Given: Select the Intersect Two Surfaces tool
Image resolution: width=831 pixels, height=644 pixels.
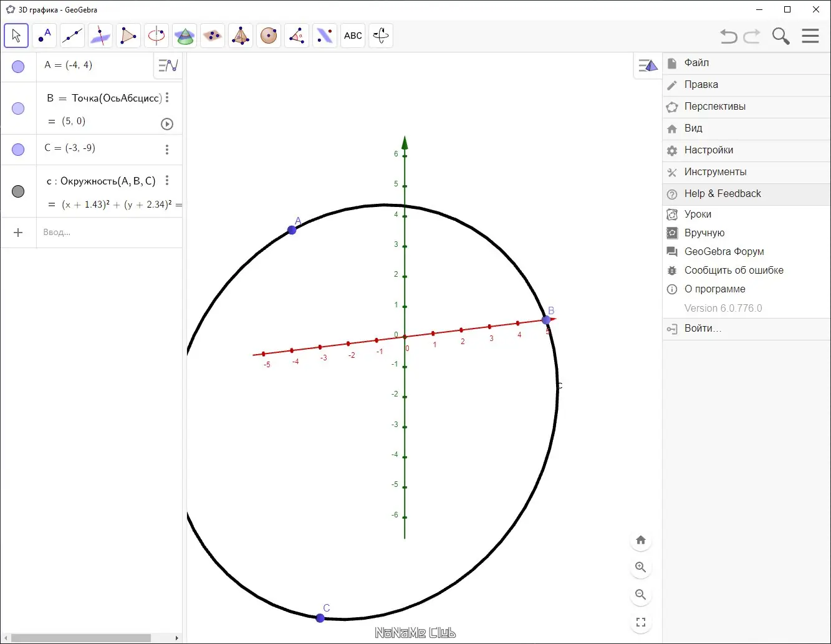Looking at the screenshot, I should coord(185,36).
